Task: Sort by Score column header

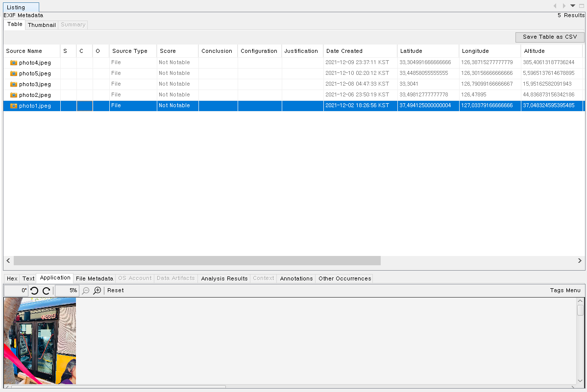Action: click(x=177, y=51)
